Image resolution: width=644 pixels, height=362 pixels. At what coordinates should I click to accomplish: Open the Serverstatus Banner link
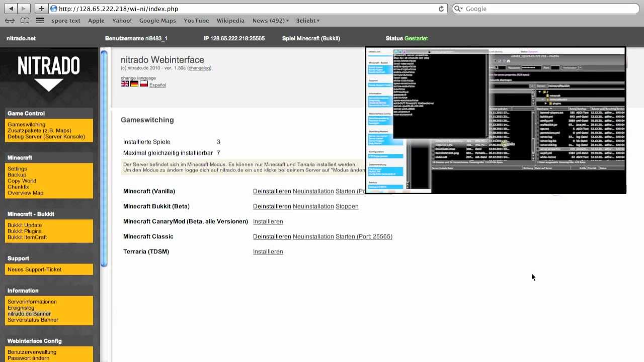click(x=33, y=320)
